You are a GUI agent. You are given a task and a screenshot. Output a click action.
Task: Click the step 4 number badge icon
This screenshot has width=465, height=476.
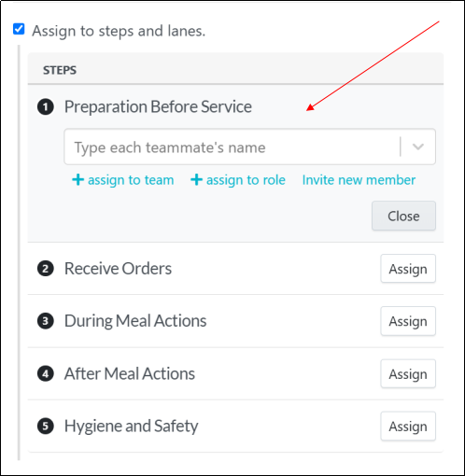coord(46,373)
